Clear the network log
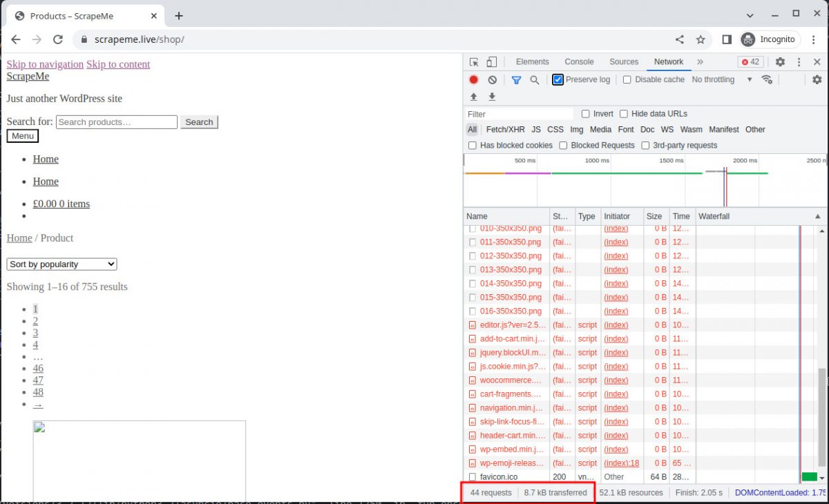 coord(492,80)
